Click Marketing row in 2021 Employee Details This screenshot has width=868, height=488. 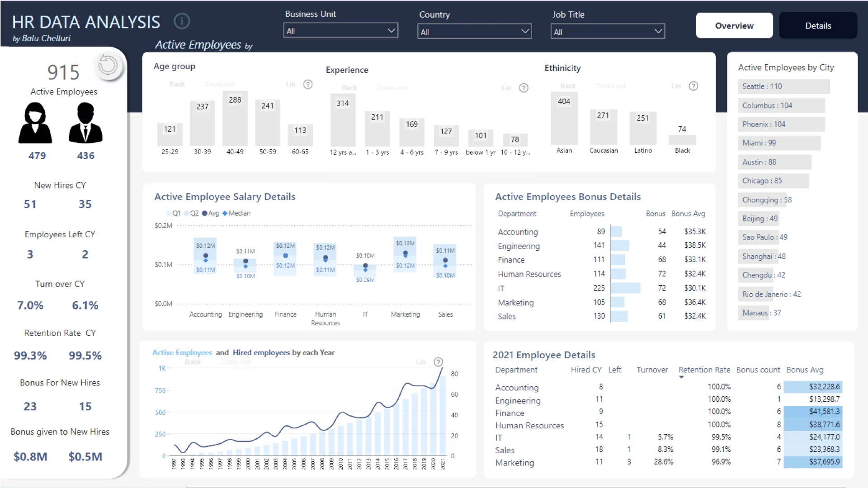[668, 462]
